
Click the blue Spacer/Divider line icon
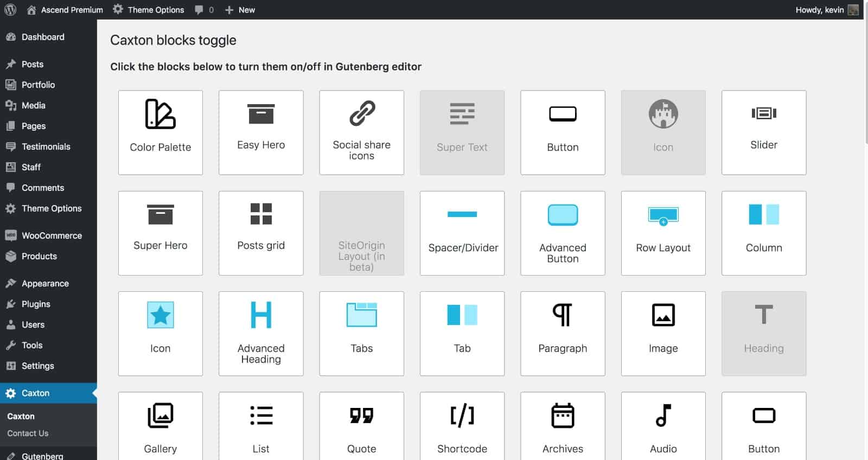click(462, 214)
